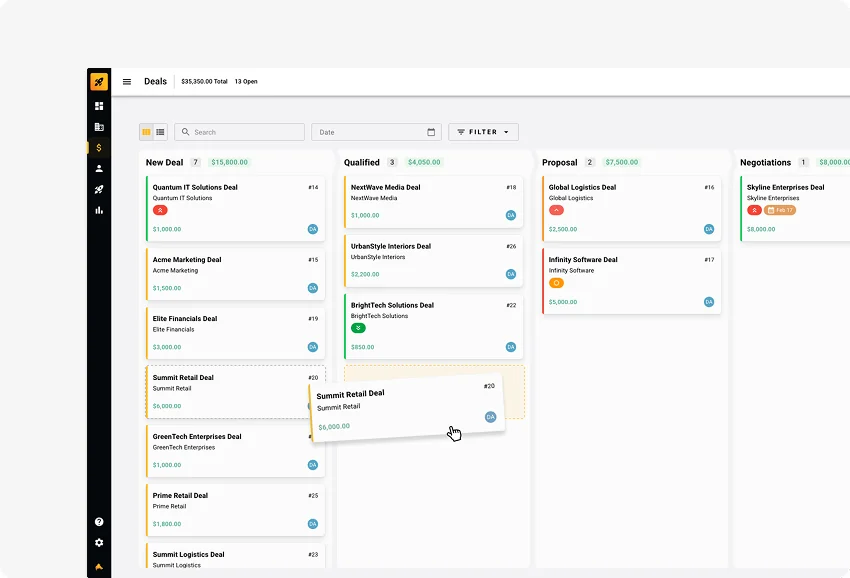
Task: Click the green badge on BrightTech Solutions Deal
Action: tap(359, 328)
